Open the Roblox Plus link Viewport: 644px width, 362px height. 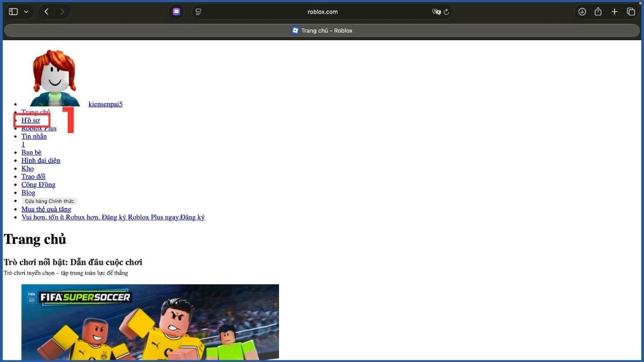39,128
